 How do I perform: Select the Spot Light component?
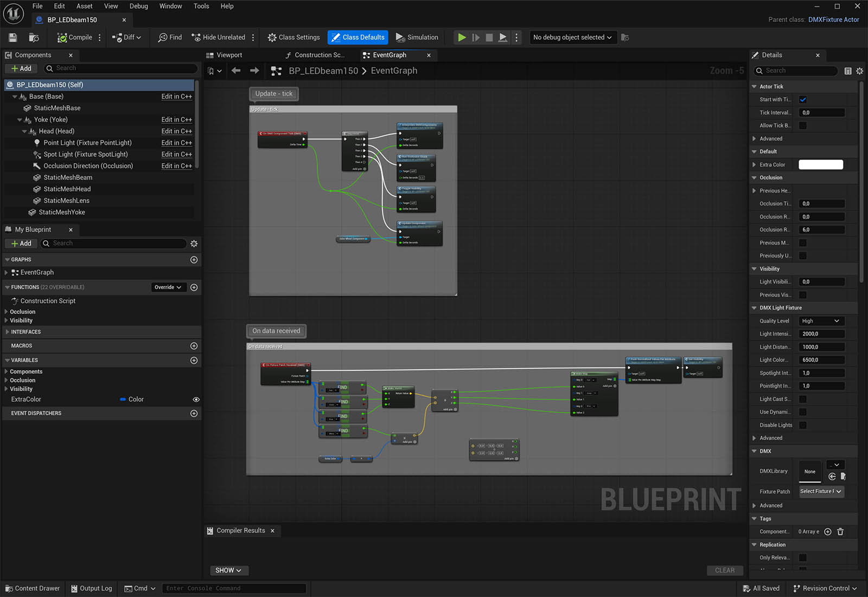pyautogui.click(x=86, y=155)
